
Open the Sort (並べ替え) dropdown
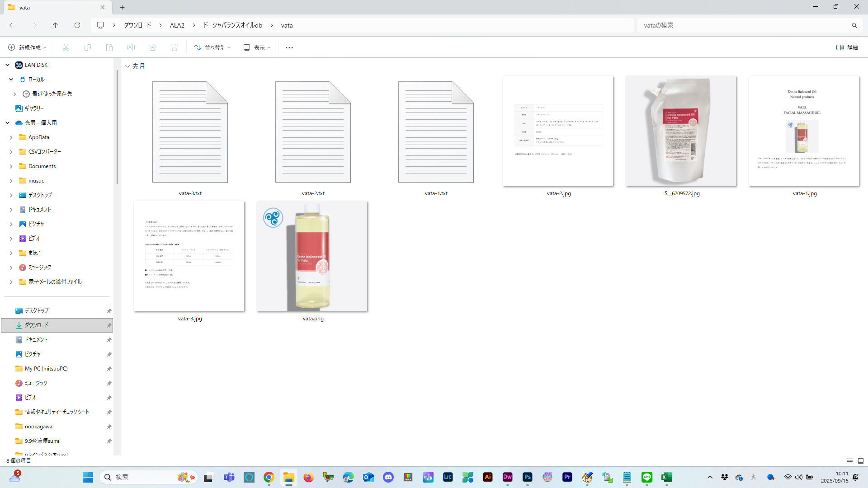pyautogui.click(x=212, y=47)
